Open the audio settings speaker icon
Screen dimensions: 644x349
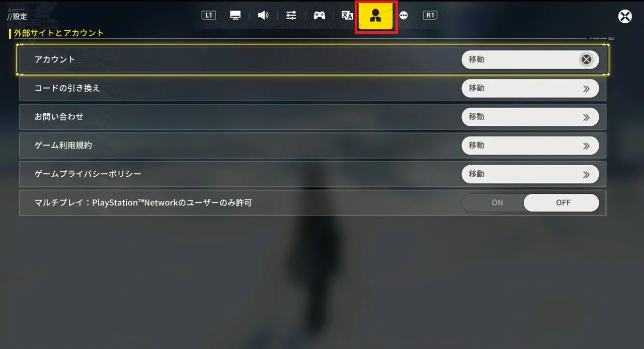click(x=263, y=15)
